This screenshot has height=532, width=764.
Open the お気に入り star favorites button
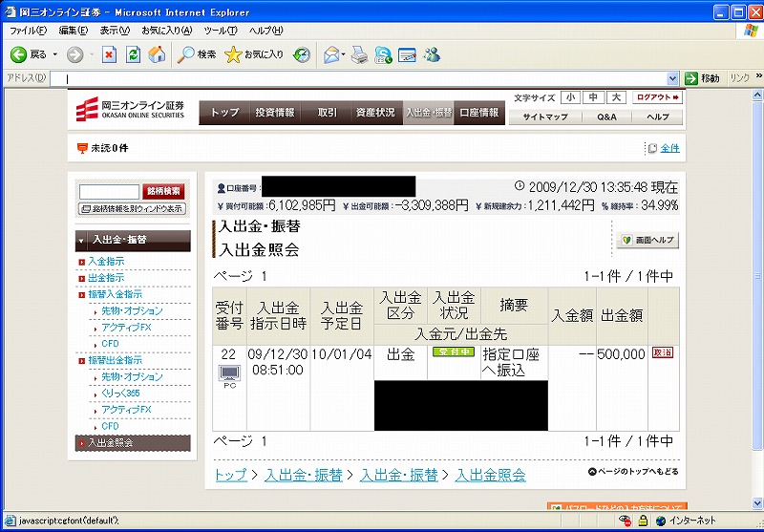(x=254, y=54)
